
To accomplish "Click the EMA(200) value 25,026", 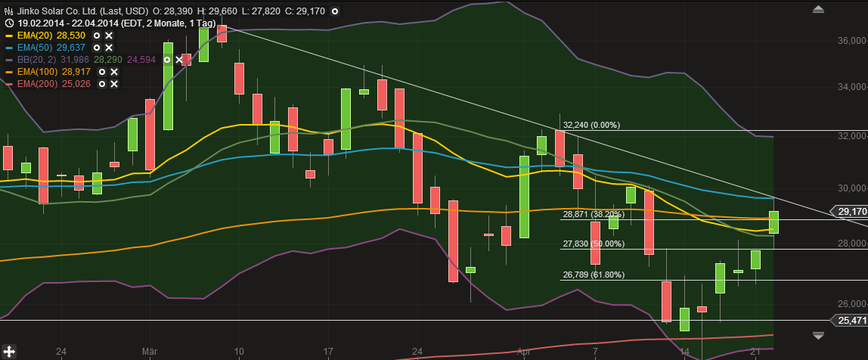I will (76, 84).
